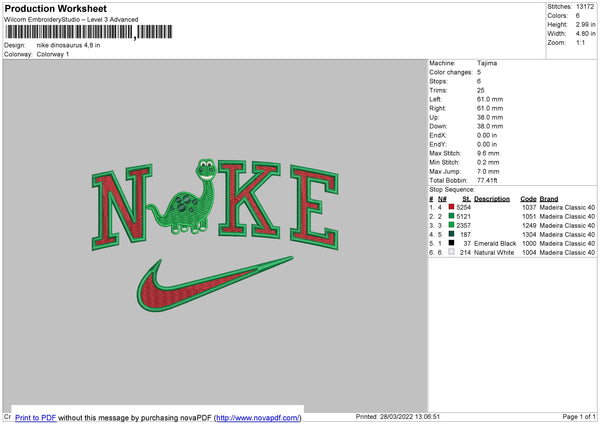Click the Width value '4.80 in'
The width and height of the screenshot is (600, 424).
coord(585,34)
